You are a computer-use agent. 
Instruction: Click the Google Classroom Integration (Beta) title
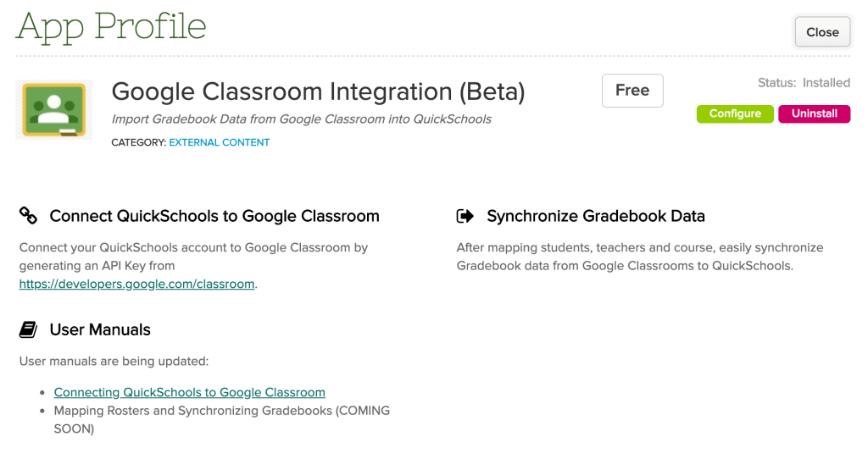(x=318, y=91)
